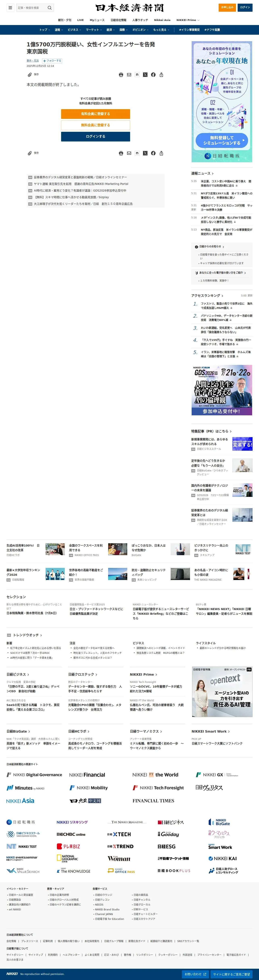
Task: Save using the 保存 clip icon below the login button
Action: (30, 153)
